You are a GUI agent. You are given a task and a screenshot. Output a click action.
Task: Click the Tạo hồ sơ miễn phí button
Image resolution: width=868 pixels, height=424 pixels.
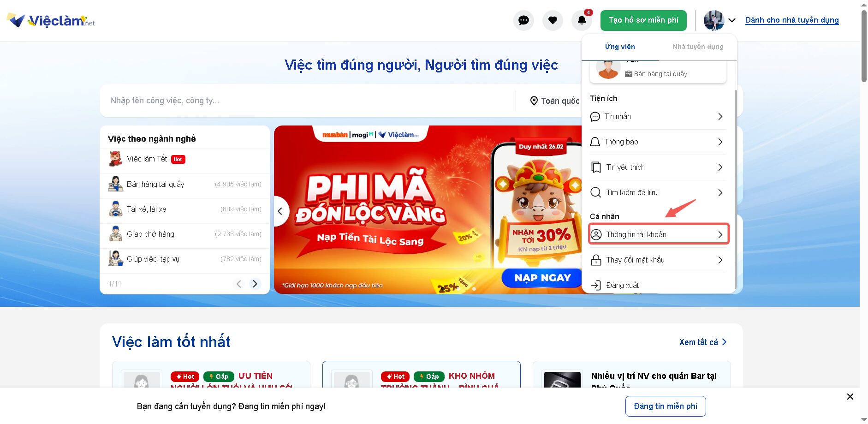click(643, 20)
